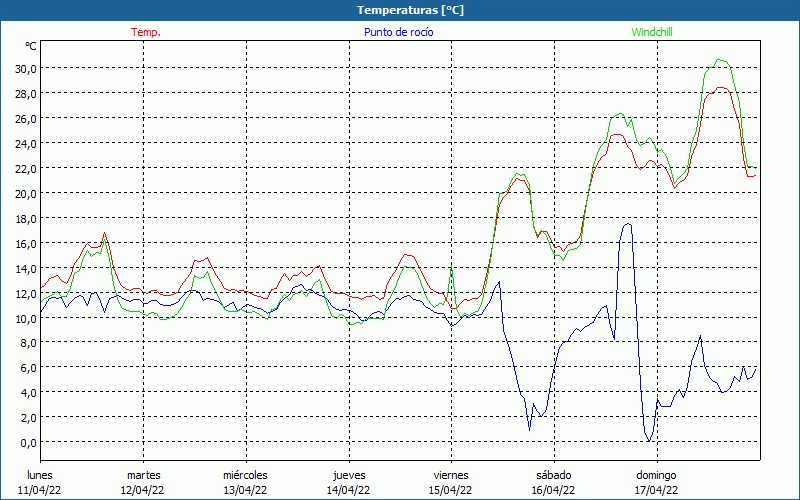
Task: Click the date 15/04/22
Action: tap(451, 490)
